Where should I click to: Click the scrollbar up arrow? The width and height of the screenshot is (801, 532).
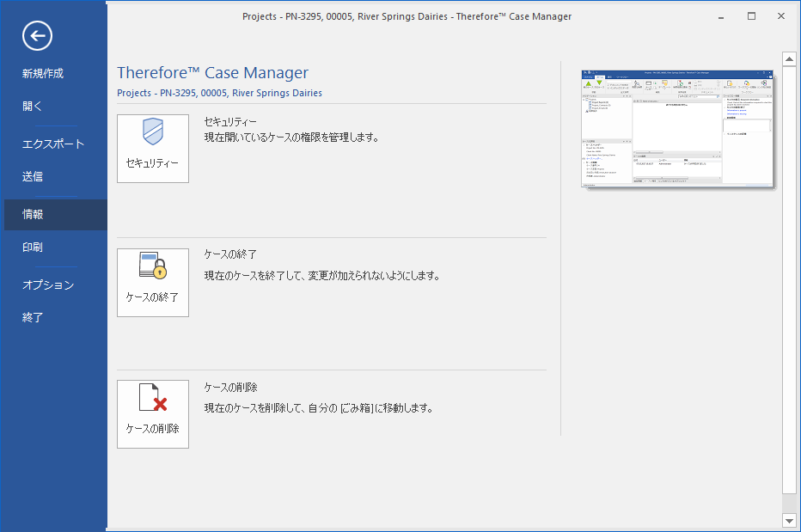tap(789, 58)
